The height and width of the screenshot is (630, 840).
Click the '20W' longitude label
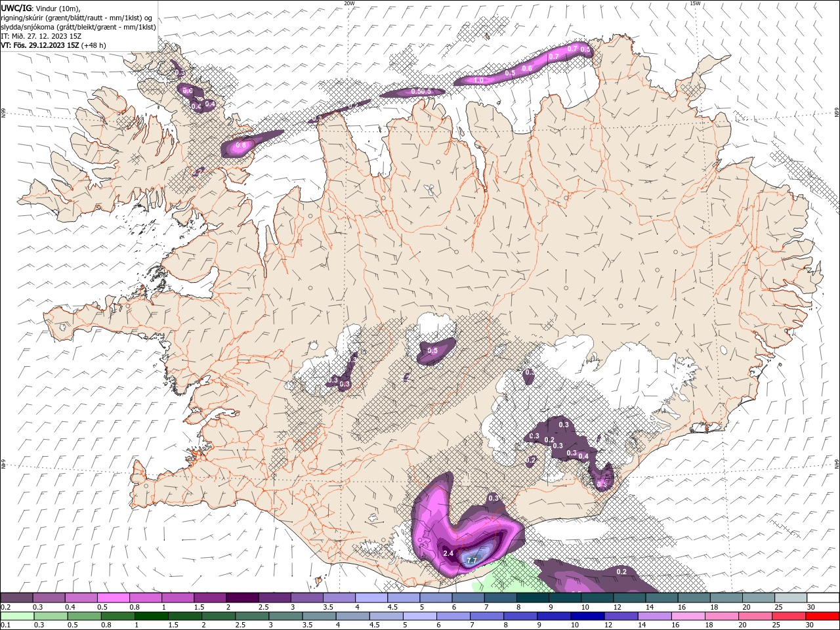tap(349, 3)
